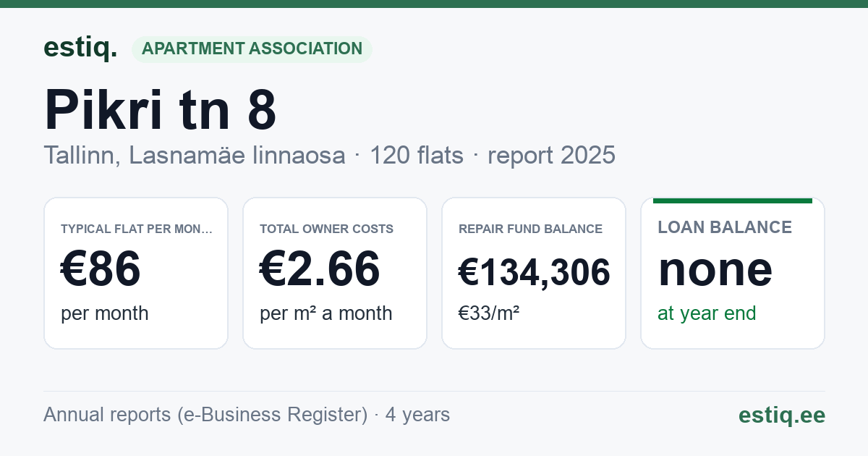Click the €86 value
Image resolution: width=868 pixels, height=456 pixels.
point(101,269)
